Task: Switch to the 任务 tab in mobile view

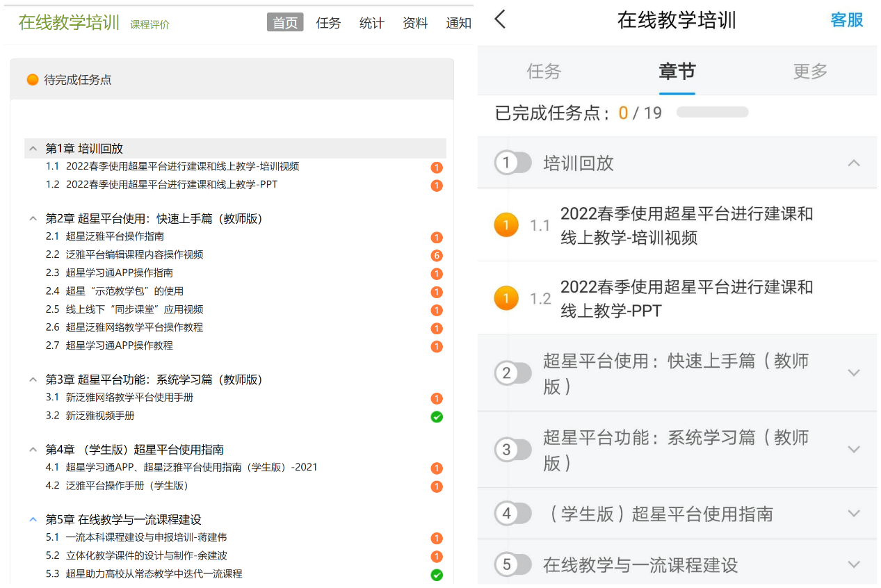Action: pos(544,71)
